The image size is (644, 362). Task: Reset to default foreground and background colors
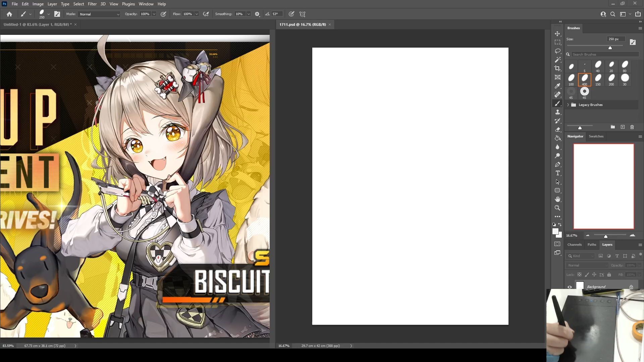click(554, 225)
